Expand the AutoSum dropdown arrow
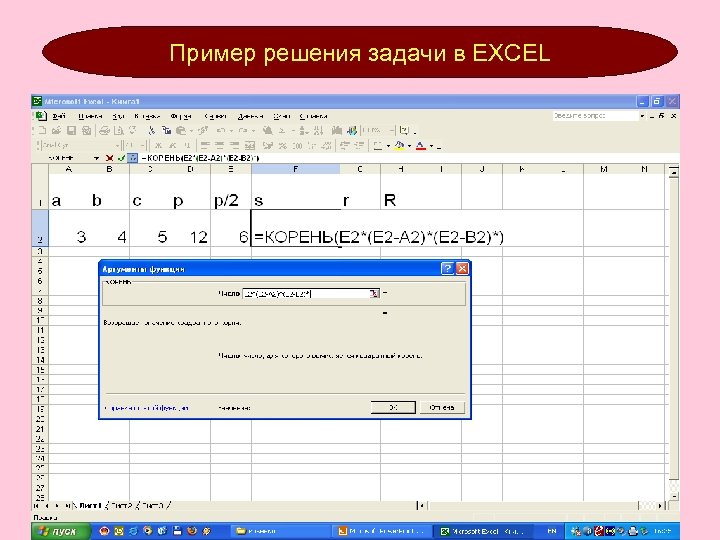720x540 pixels. point(293,130)
